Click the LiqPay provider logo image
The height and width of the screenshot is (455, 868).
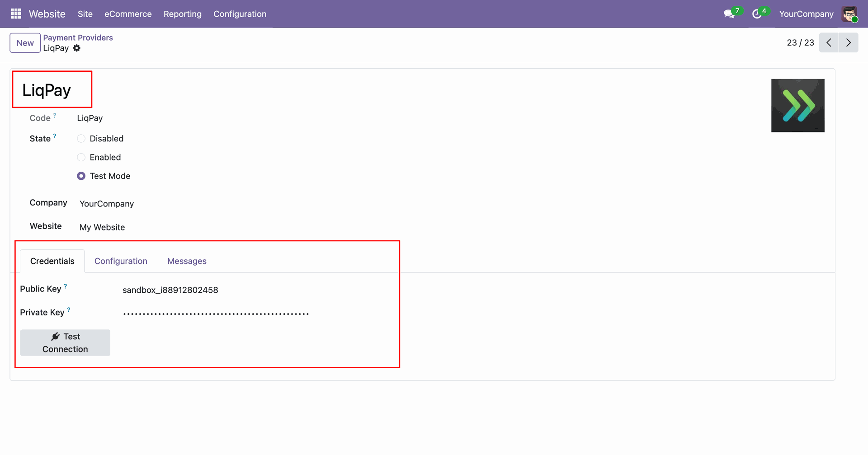(x=797, y=105)
